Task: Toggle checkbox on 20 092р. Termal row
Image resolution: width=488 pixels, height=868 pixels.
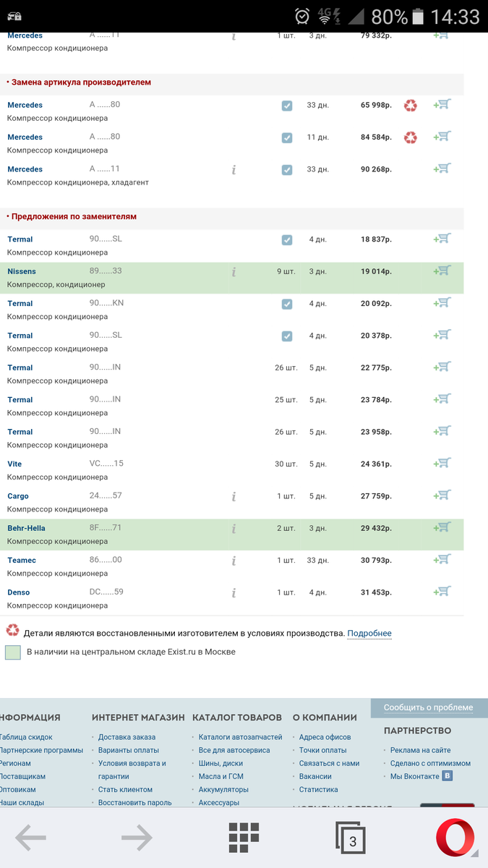Action: click(x=287, y=304)
